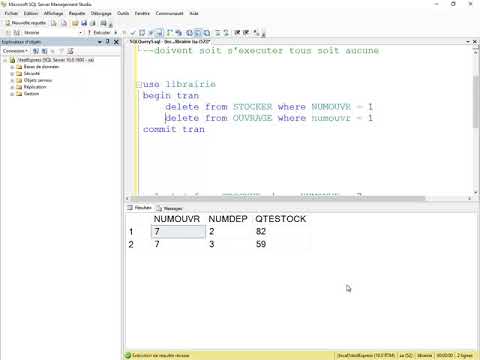Open the Object Explorer panel options arrow

pyautogui.click(x=100, y=42)
